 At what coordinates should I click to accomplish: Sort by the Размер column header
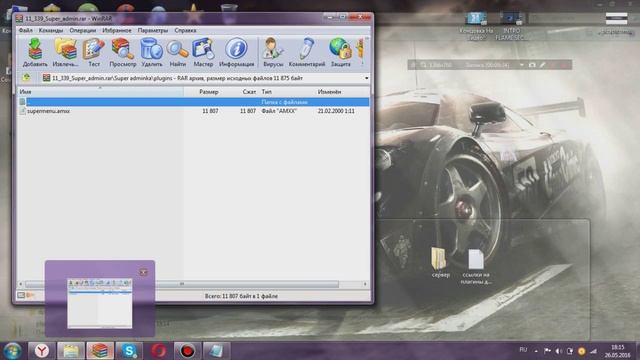[209, 92]
